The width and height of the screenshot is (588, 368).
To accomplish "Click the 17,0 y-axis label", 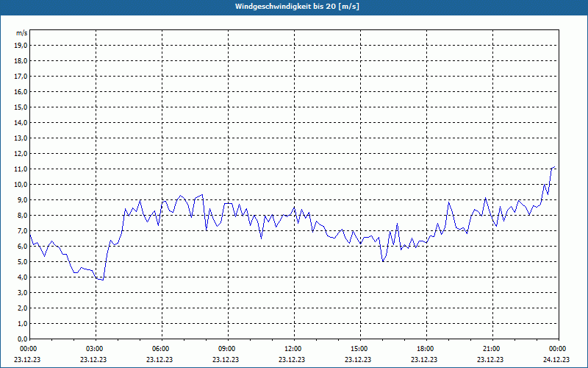I will 21,77.
